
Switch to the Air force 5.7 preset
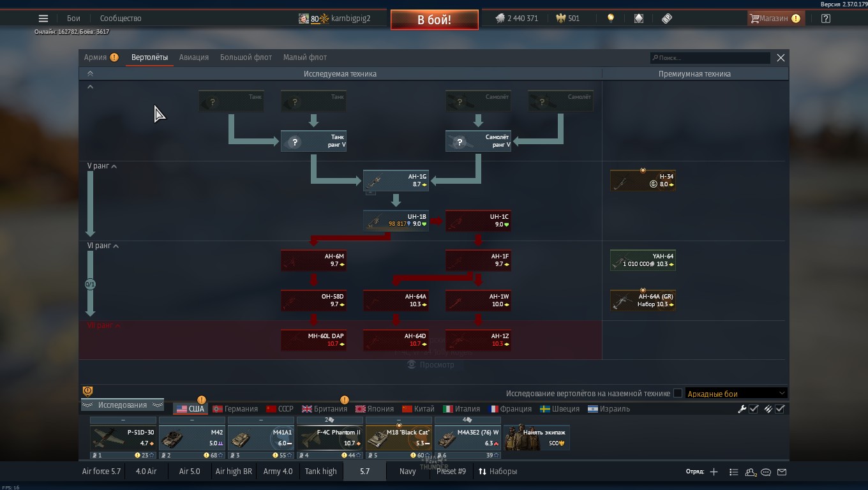(101, 471)
